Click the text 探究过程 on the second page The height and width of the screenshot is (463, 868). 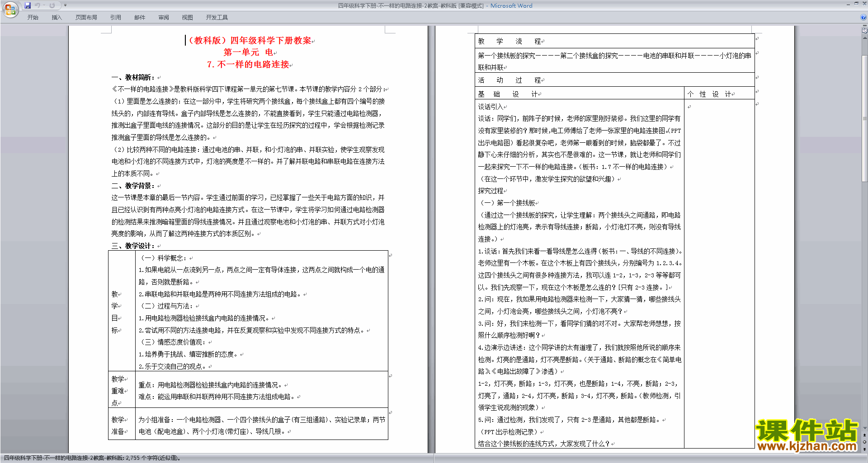click(x=491, y=191)
